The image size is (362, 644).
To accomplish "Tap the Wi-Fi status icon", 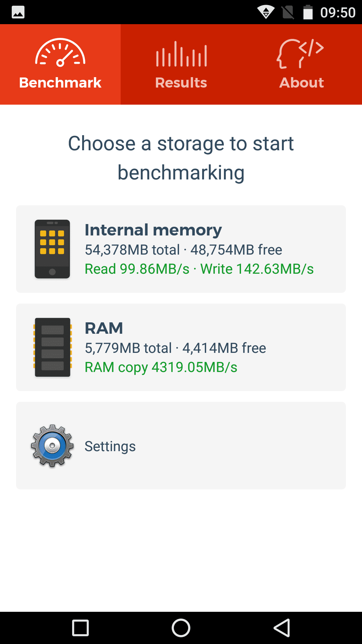I will tap(266, 12).
